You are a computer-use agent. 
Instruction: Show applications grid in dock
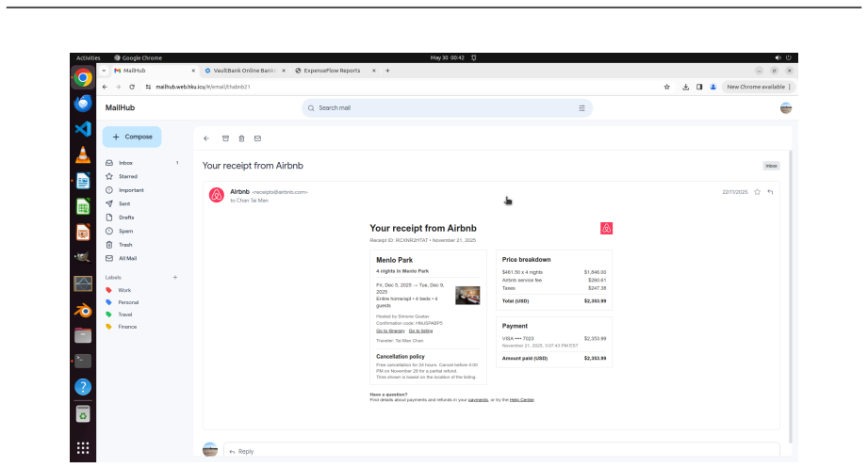tap(83, 448)
